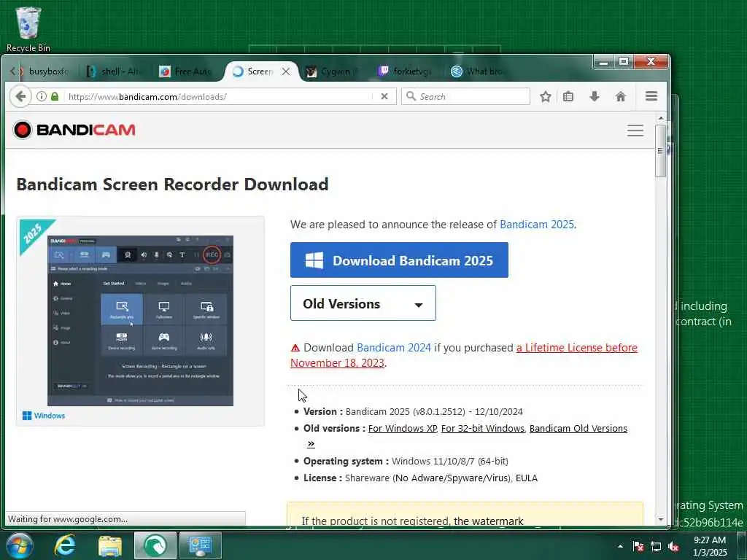The height and width of the screenshot is (560, 747).
Task: Click scrollbar down arrow
Action: pos(660,519)
